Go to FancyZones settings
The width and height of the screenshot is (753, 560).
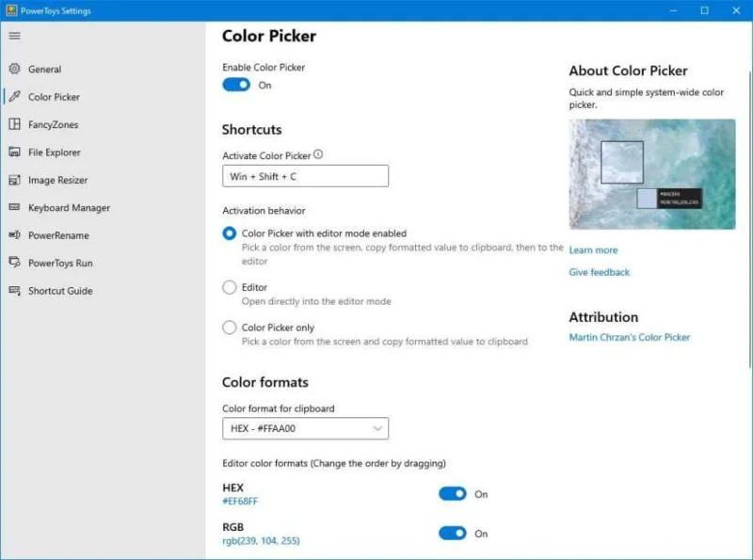tap(54, 125)
